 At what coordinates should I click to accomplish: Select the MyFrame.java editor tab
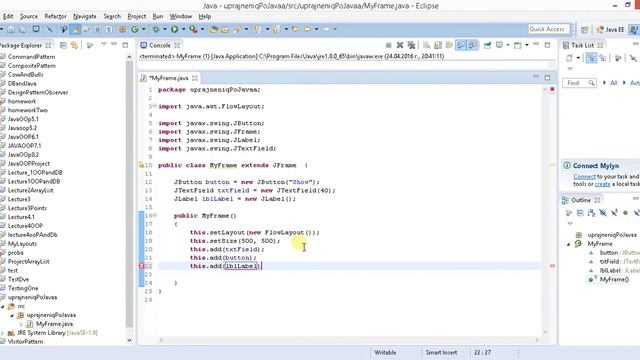[169, 78]
